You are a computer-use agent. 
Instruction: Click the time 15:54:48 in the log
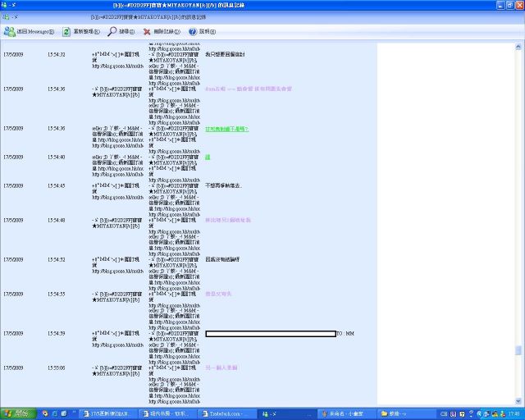(57, 221)
